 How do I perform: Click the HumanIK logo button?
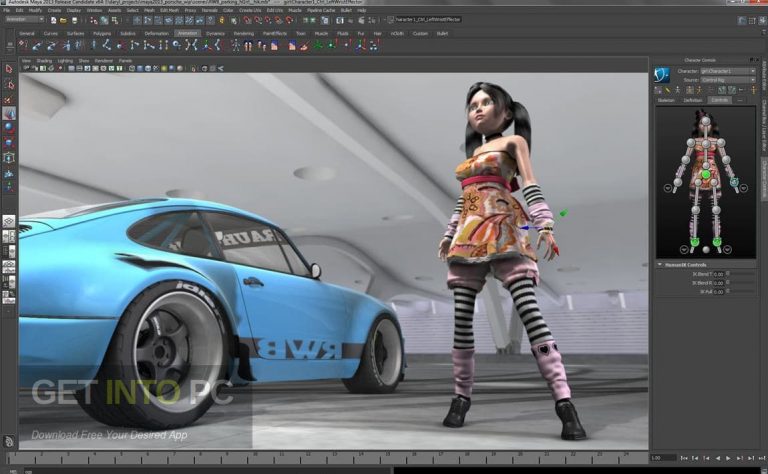click(x=662, y=75)
